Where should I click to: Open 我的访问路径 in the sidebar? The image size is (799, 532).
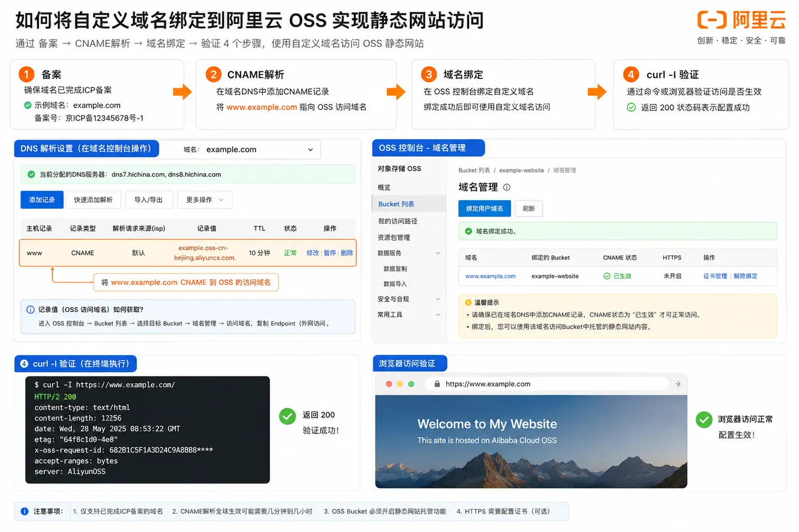pyautogui.click(x=397, y=221)
